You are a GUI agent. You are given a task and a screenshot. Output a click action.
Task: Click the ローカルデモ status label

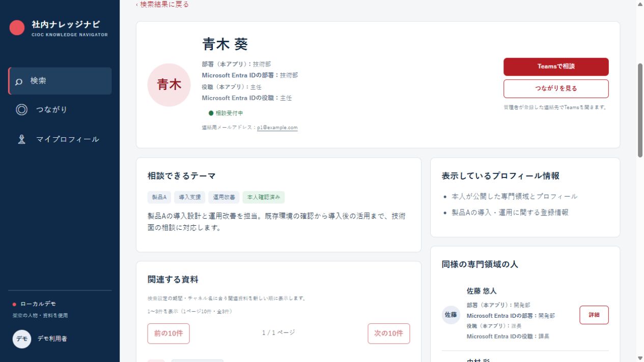[38, 304]
